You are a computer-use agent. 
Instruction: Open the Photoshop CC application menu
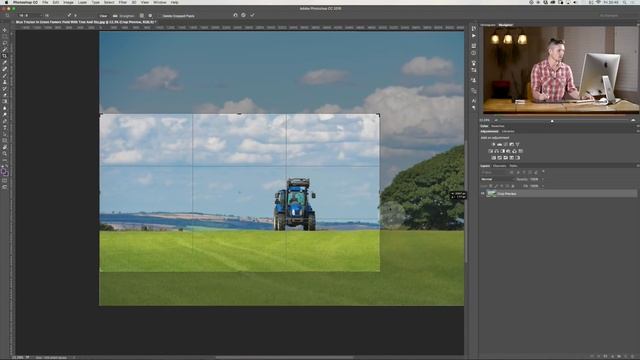[x=25, y=2]
